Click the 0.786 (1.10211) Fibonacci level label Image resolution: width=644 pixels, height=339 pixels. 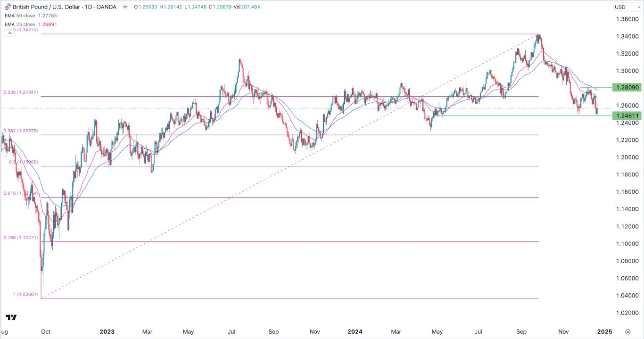click(20, 238)
